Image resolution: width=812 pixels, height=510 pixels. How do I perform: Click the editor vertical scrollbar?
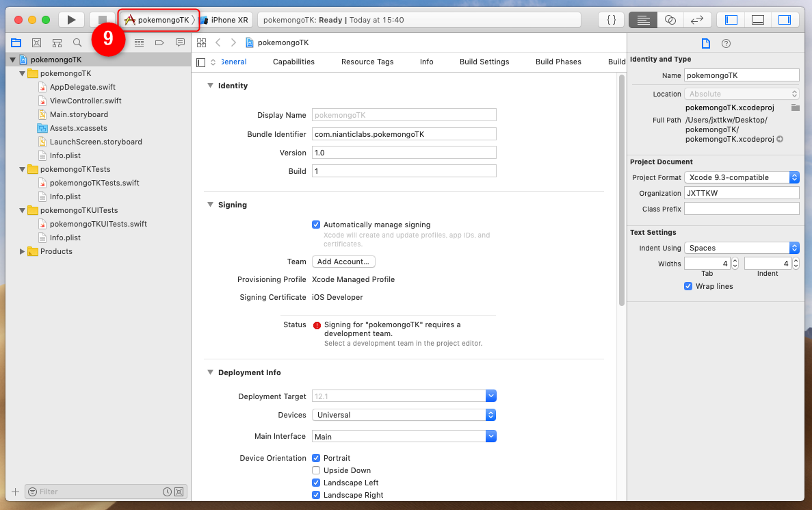click(621, 190)
